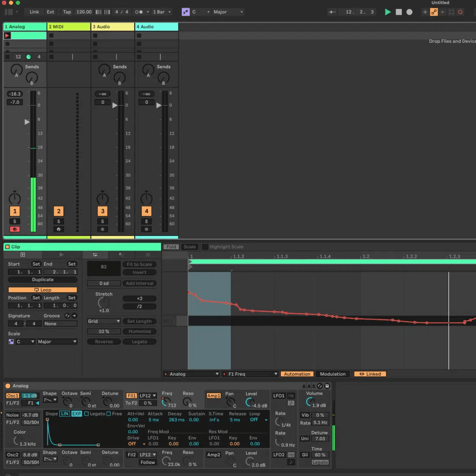Screen dimensions: 476x476
Task: Click the Analog device hot-swap icon
Action: click(x=320, y=386)
